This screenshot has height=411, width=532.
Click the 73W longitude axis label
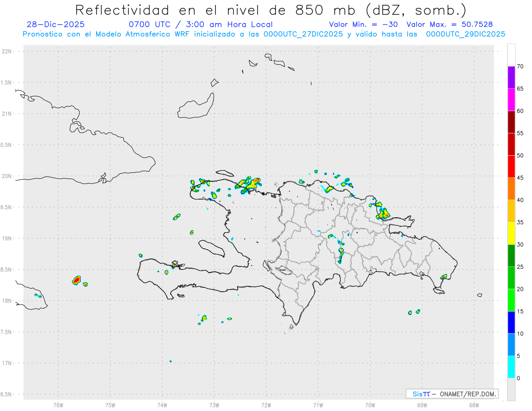(x=214, y=405)
